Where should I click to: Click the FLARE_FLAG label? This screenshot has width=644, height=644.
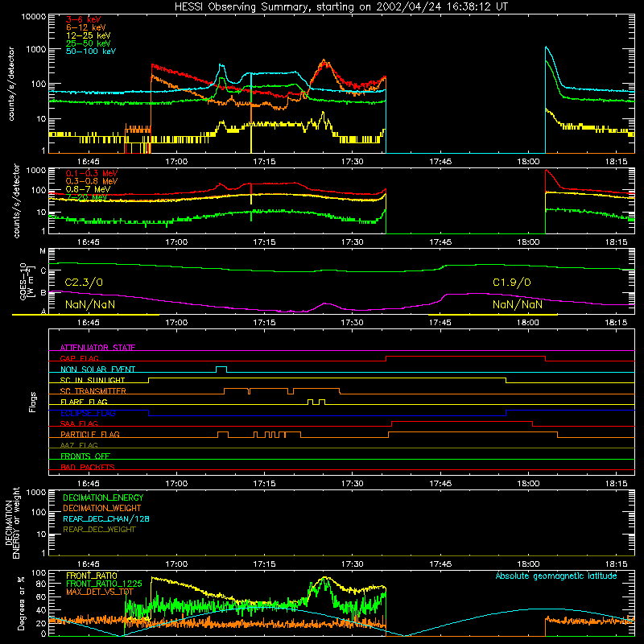84,402
